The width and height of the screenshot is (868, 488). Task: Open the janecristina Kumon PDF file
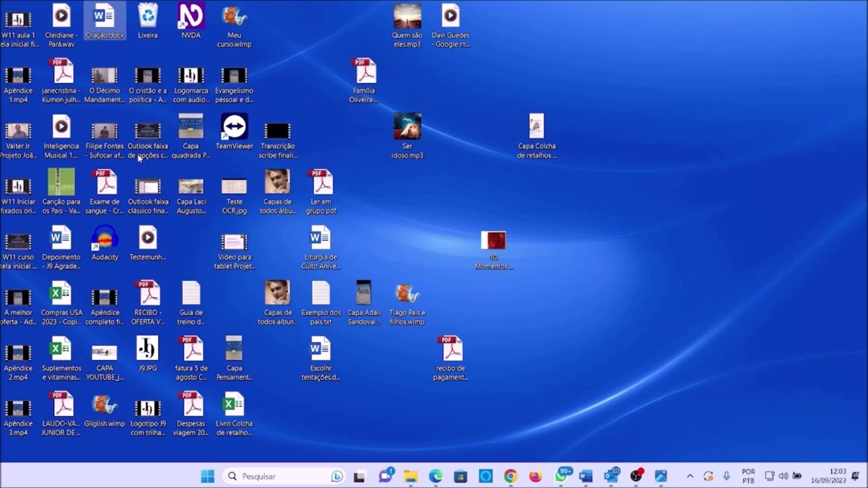(61, 81)
